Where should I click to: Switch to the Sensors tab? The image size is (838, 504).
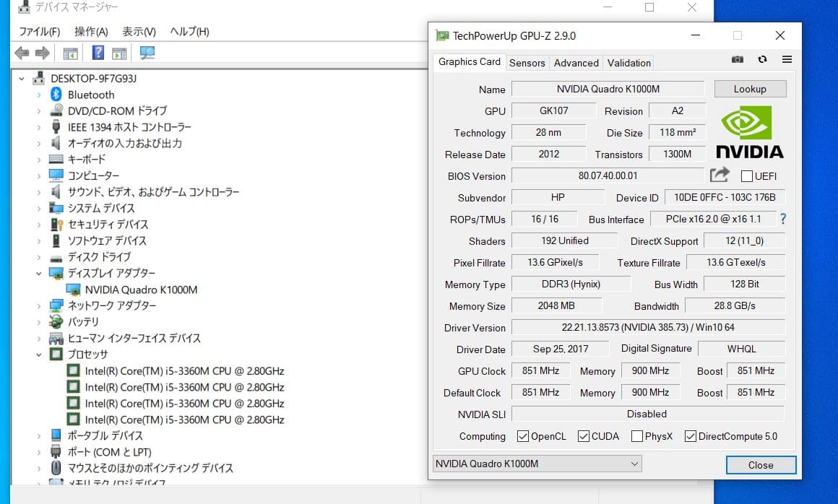coord(527,63)
